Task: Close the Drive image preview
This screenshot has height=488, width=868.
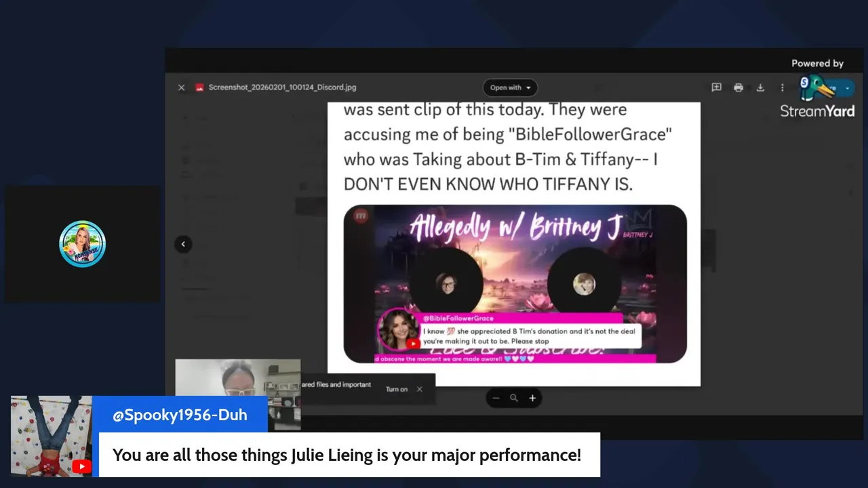Action: pos(181,87)
